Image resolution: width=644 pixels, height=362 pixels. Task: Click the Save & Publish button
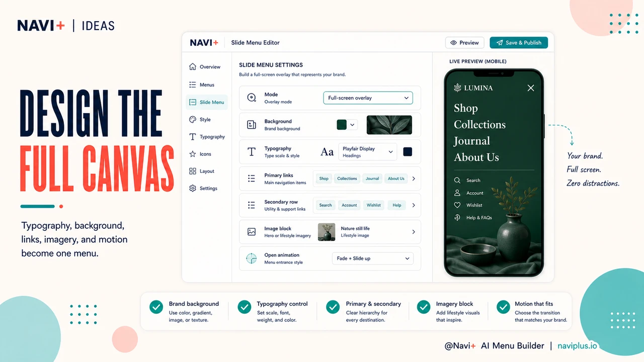[x=519, y=43]
